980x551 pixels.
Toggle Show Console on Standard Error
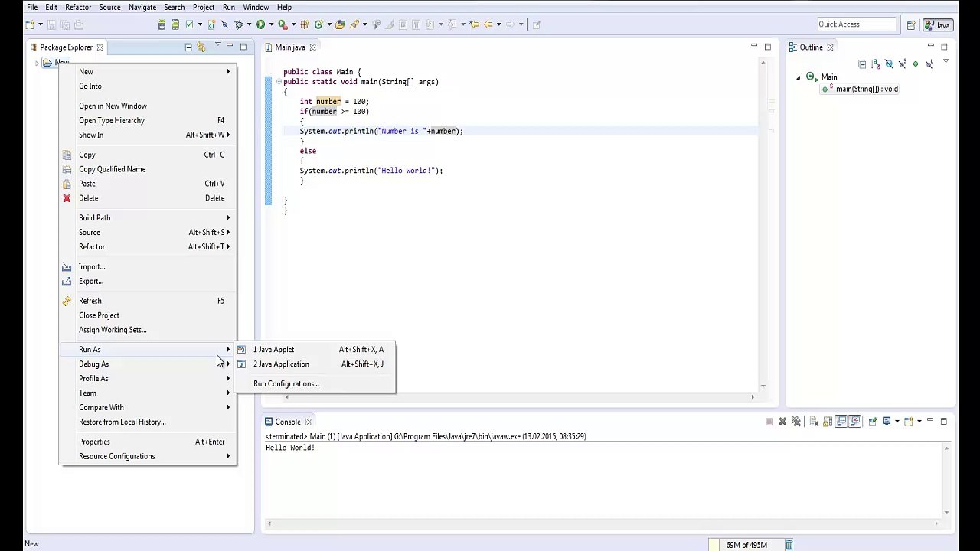pyautogui.click(x=854, y=421)
